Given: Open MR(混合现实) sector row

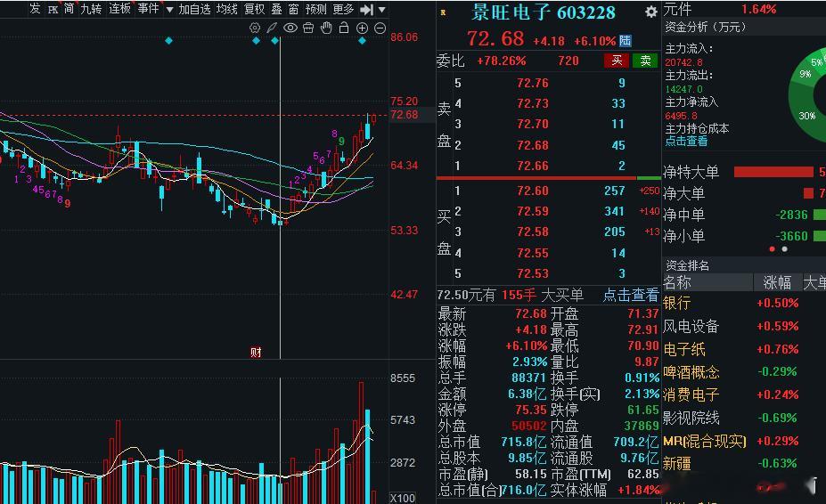Looking at the screenshot, I should (x=744, y=441).
